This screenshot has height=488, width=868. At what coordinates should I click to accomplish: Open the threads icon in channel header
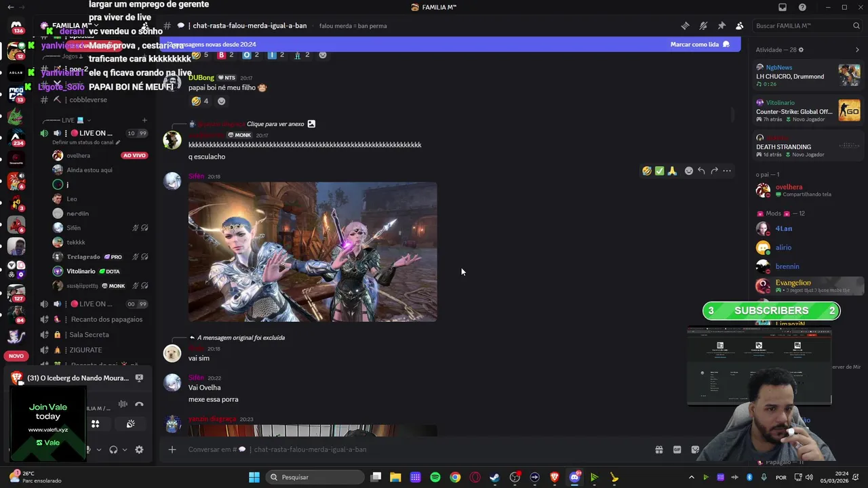[685, 26]
